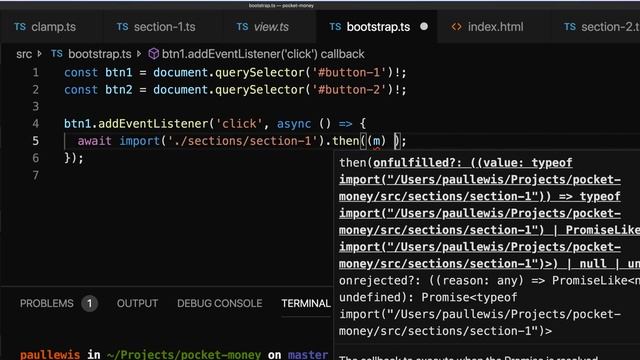Screen dimensions: 640x360
Task: Click the TS icon on section-1.ts tab
Action: (122, 27)
